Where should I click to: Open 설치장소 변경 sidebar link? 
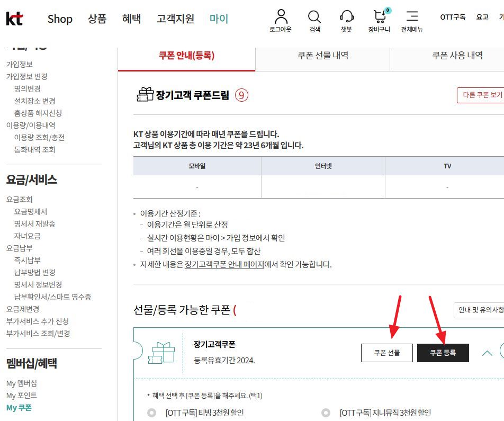click(x=34, y=101)
